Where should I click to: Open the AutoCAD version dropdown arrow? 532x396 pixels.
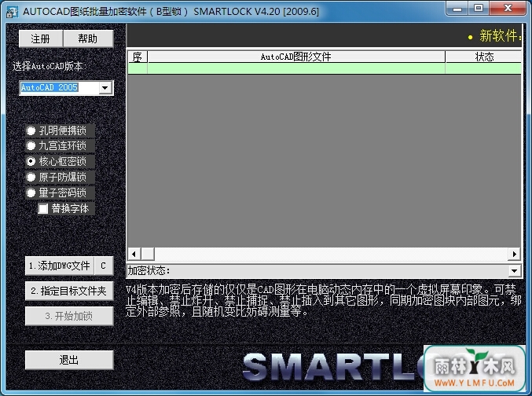click(x=105, y=88)
